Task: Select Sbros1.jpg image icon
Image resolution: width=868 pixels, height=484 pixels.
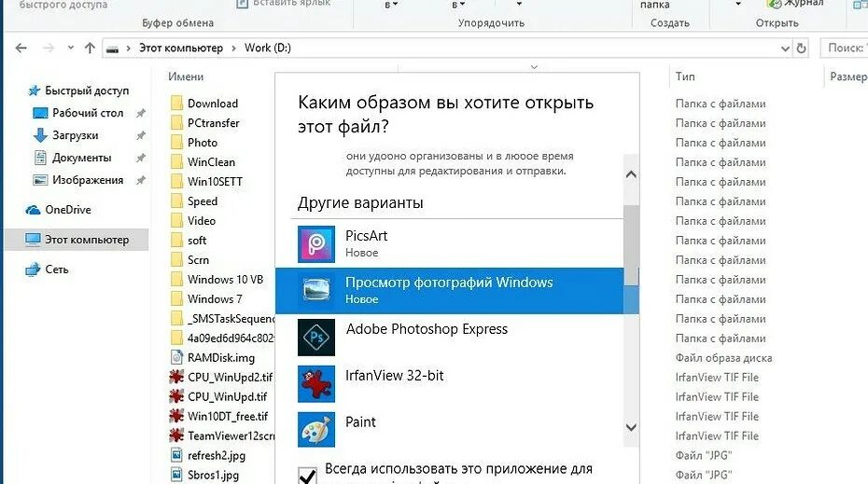Action: point(176,475)
